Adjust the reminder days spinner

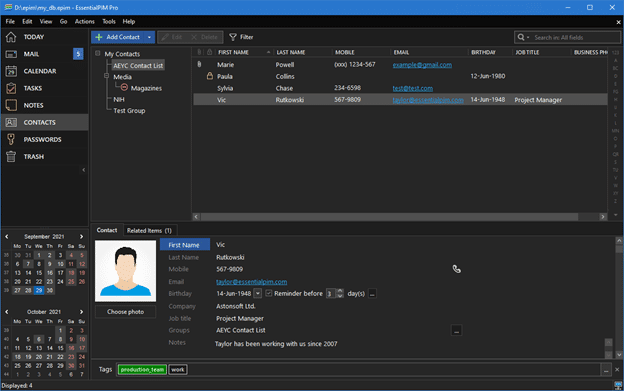point(340,294)
